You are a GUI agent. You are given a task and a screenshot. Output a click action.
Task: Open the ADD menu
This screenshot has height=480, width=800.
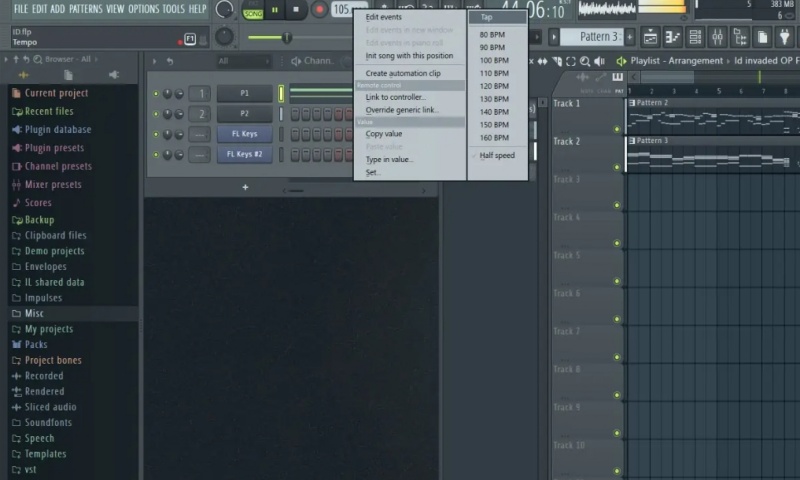[x=58, y=9]
